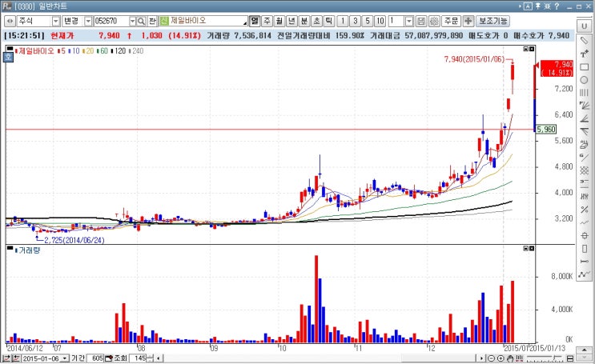The height and width of the screenshot is (364, 595).
Task: Toggle the second (초) chart period
Action: tap(316, 21)
